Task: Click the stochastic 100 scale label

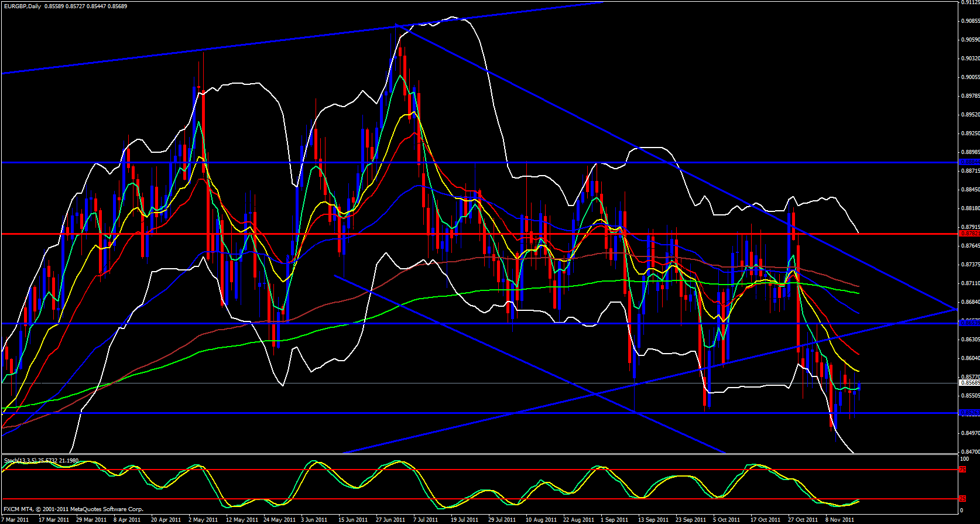Action: pyautogui.click(x=964, y=459)
